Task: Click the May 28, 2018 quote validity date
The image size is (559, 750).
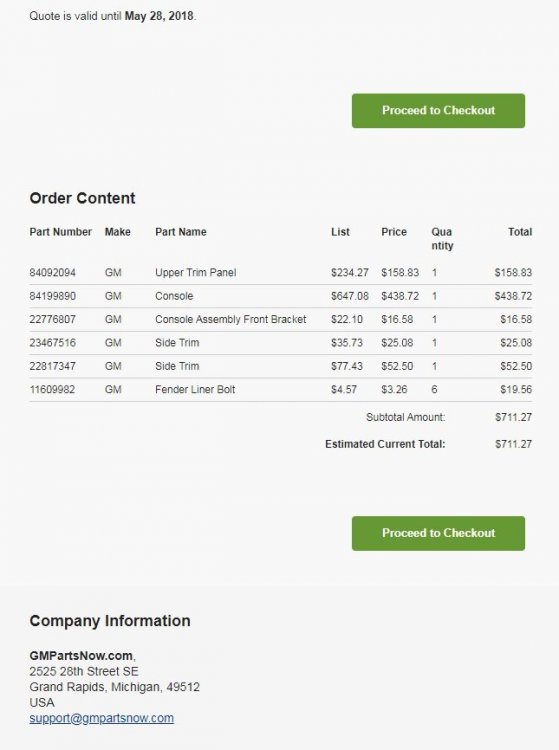Action: (x=159, y=16)
